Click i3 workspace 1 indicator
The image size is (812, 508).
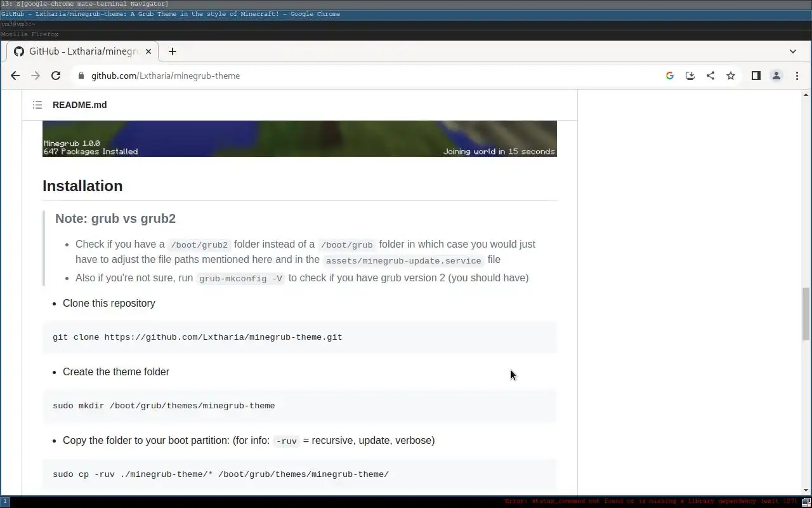pyautogui.click(x=4, y=502)
